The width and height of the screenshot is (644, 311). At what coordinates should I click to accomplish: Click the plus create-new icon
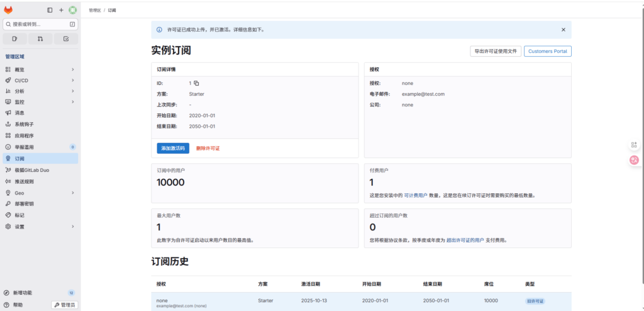click(61, 10)
